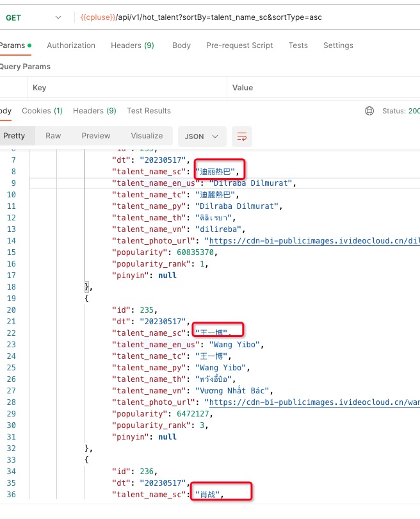
Task: Switch to the Params tab
Action: point(15,45)
